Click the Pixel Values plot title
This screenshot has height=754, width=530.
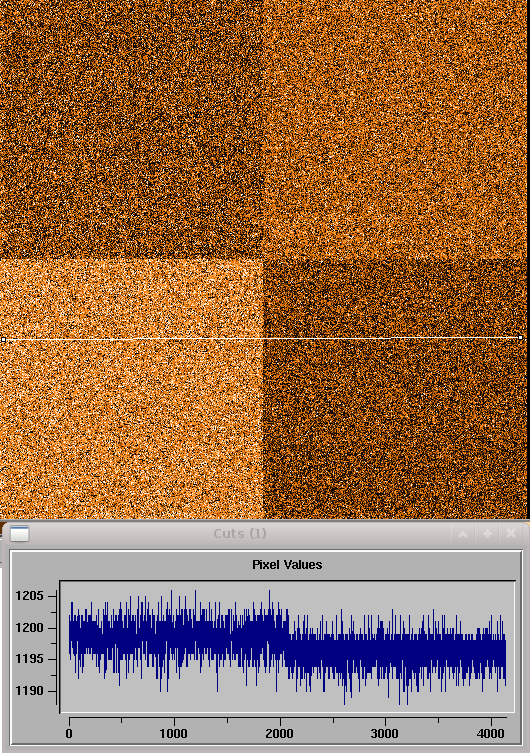tap(287, 565)
